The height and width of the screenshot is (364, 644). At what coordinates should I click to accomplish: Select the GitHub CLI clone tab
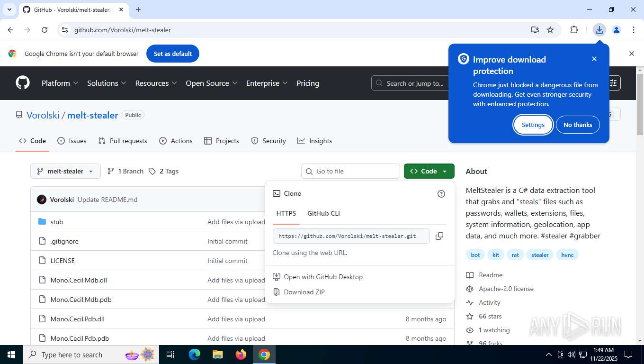[323, 213]
